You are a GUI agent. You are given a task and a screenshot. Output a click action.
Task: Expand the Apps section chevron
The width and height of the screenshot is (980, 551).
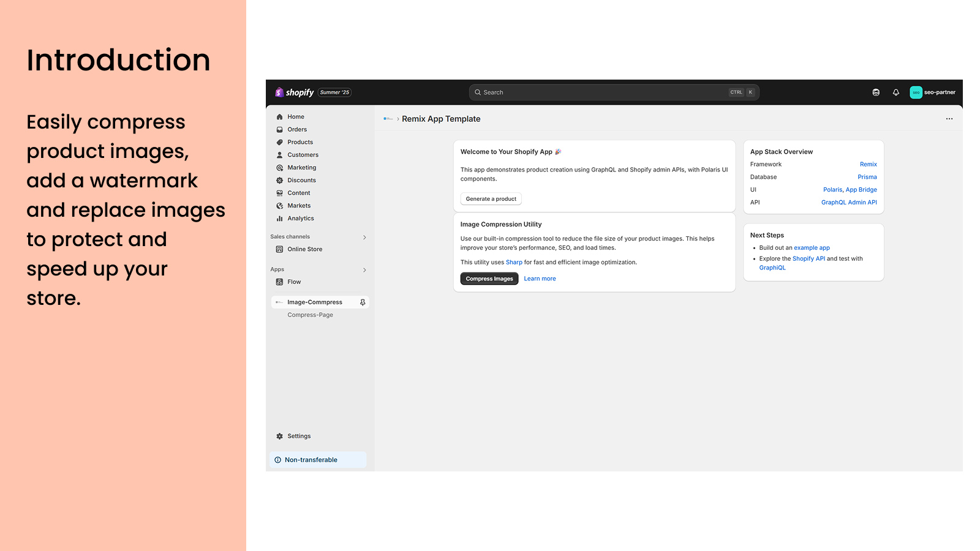364,270
